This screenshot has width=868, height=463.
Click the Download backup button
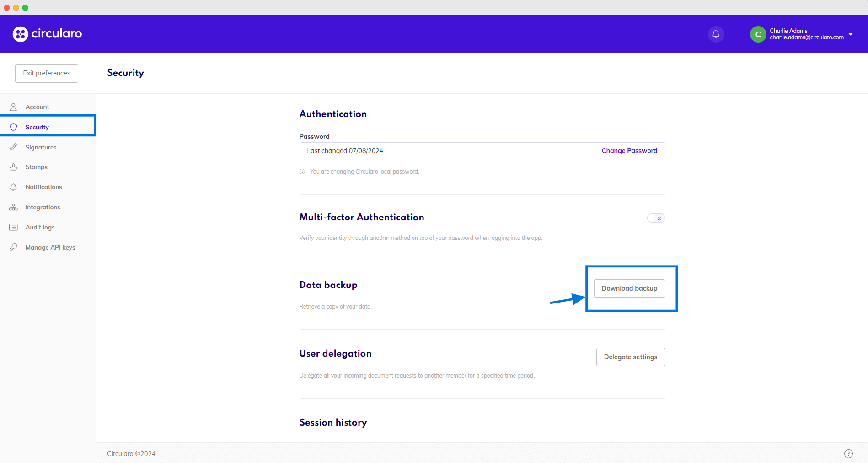tap(629, 288)
